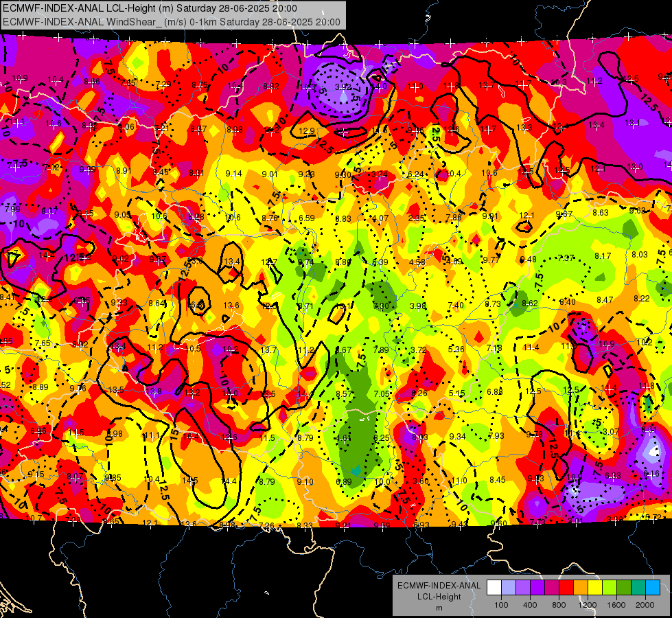Click the 9.34 shear value on the map
This screenshot has width=672, height=618.
tap(457, 437)
